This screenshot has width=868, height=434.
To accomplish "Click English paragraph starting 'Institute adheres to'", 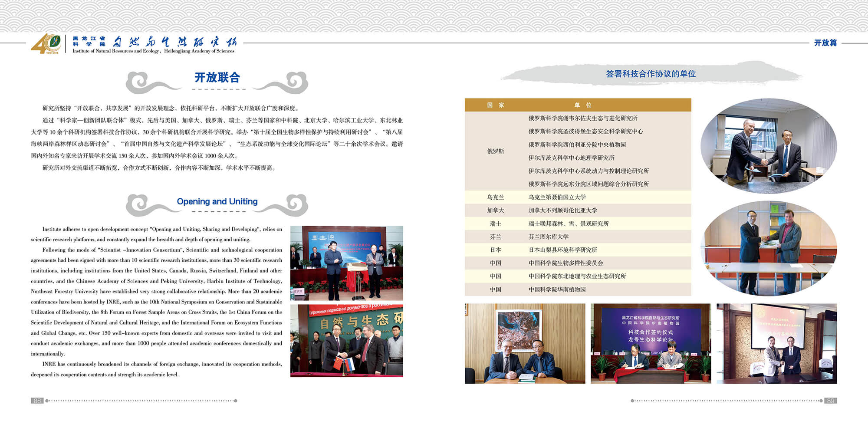I will click(x=156, y=234).
